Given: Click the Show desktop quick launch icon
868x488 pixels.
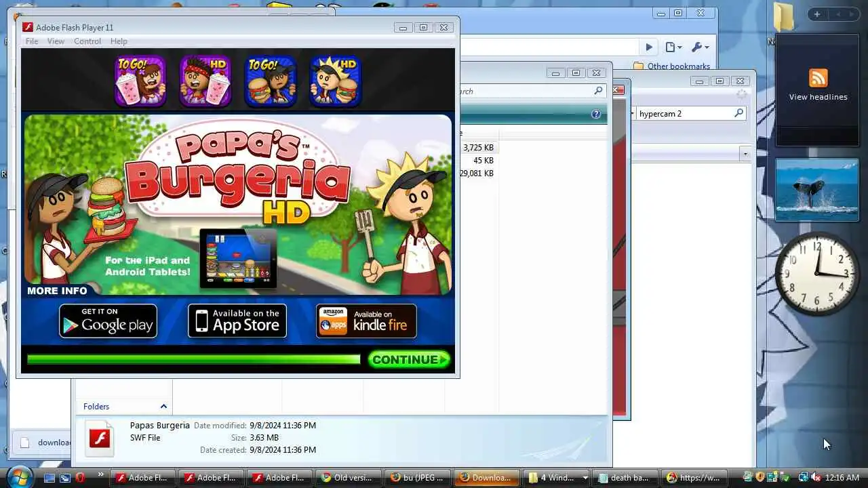Looking at the screenshot, I should pyautogui.click(x=50, y=478).
